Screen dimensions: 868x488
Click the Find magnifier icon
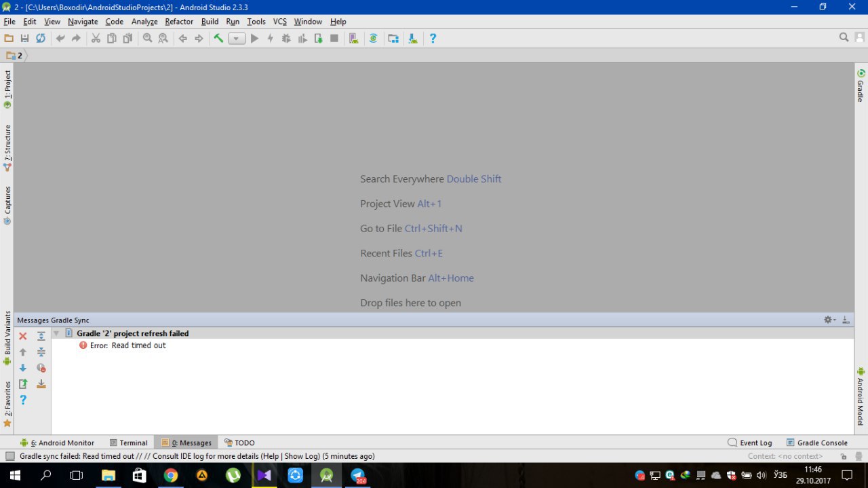click(147, 39)
